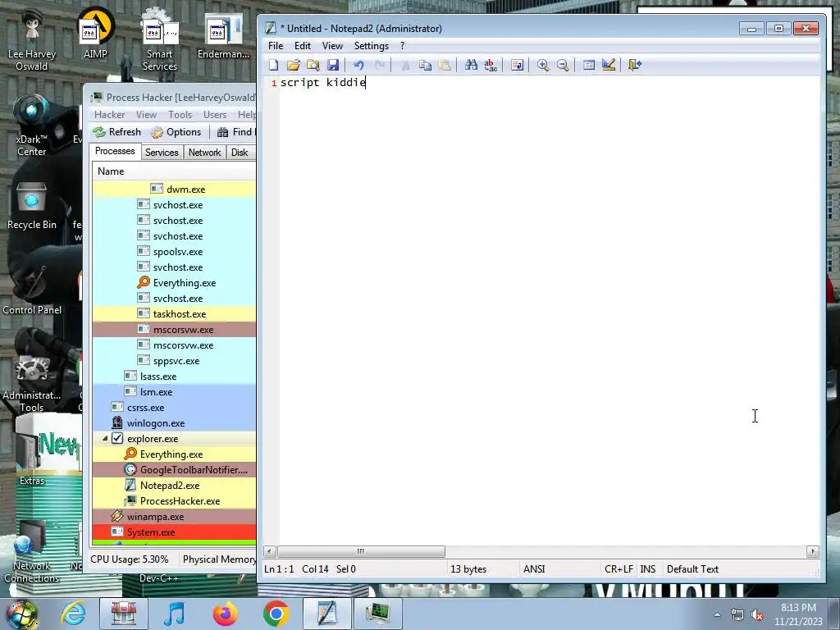
Task: Click Refresh in Process Hacker toolbar
Action: (x=117, y=132)
